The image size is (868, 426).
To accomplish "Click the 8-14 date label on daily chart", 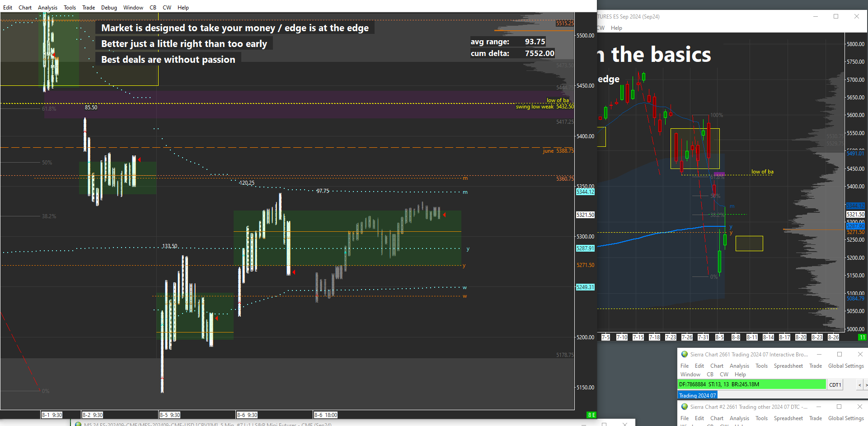I will tap(769, 337).
